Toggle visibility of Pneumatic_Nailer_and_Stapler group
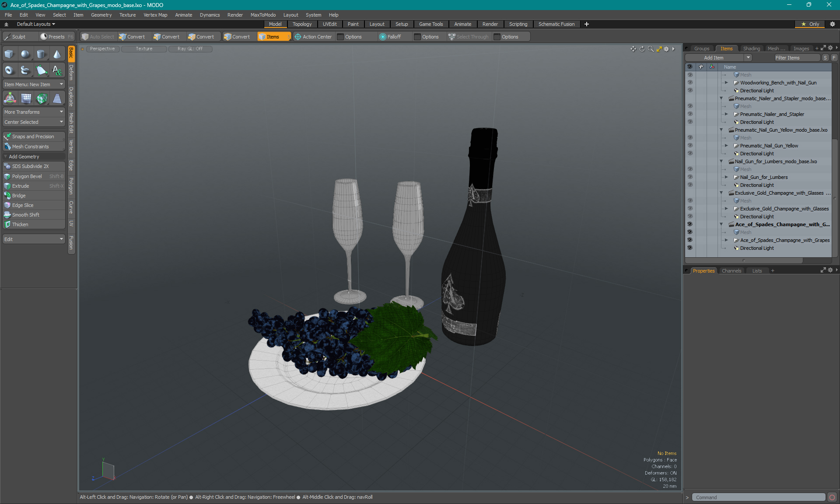Viewport: 840px width, 504px height. [x=690, y=114]
